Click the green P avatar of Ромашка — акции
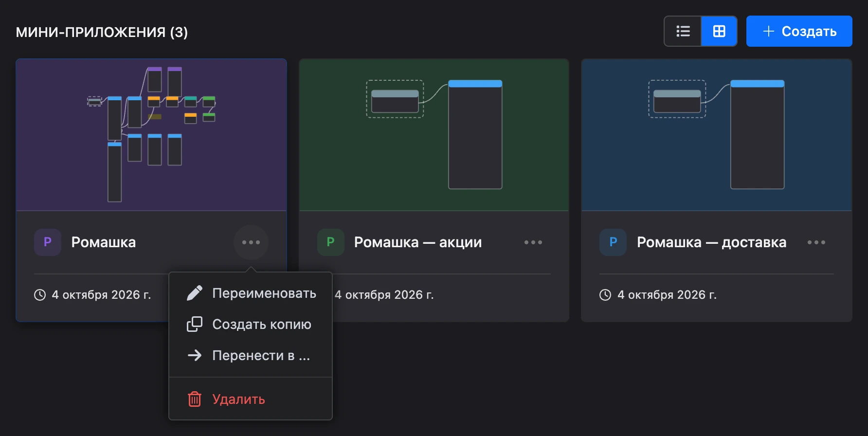The width and height of the screenshot is (868, 436). tap(331, 242)
